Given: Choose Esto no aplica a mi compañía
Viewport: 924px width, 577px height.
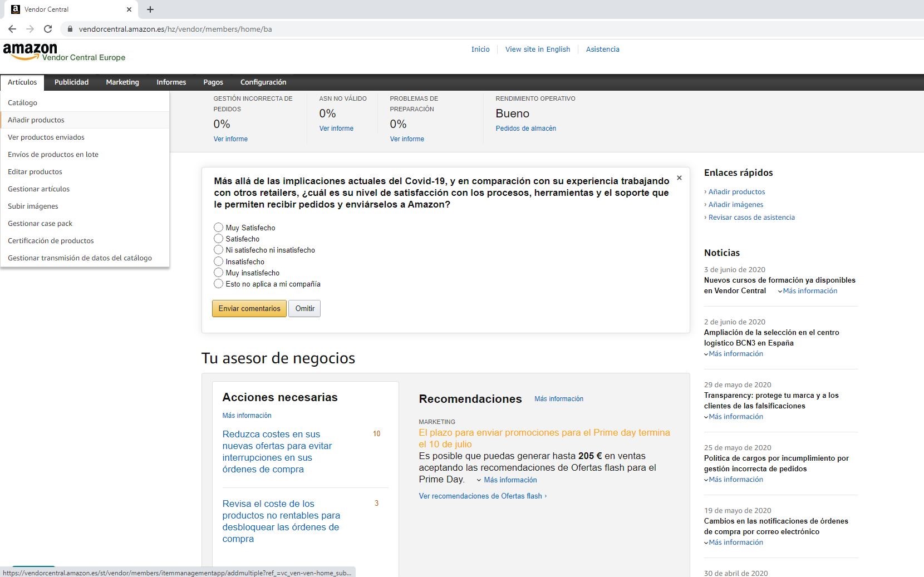Looking at the screenshot, I should (x=218, y=284).
